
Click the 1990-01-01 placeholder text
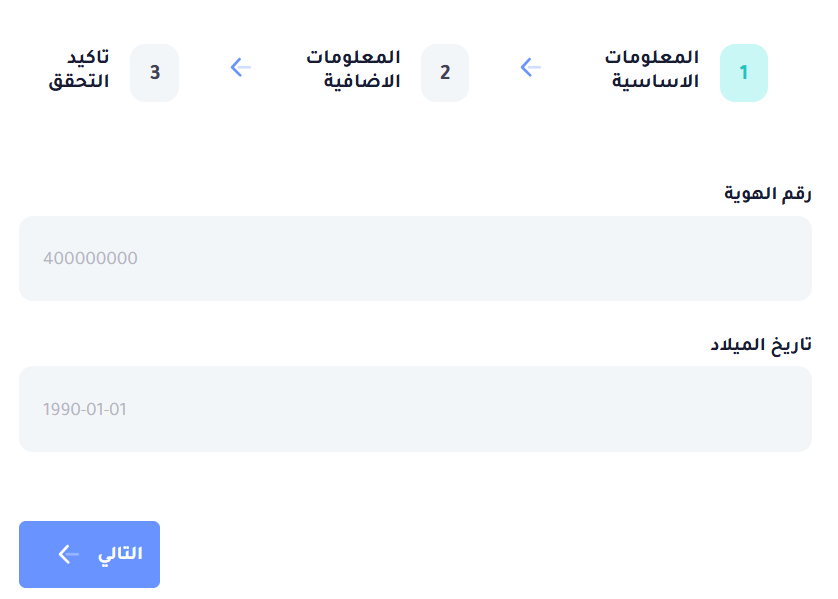tap(85, 409)
